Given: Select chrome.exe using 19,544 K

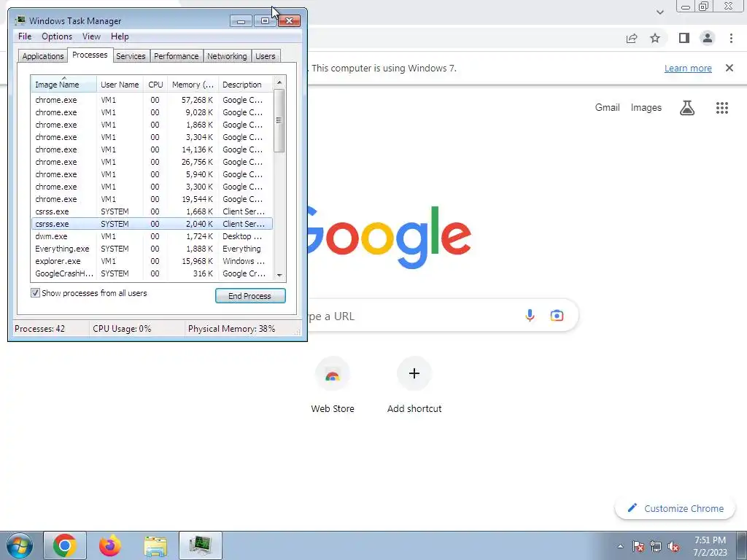Looking at the screenshot, I should pyautogui.click(x=152, y=199).
